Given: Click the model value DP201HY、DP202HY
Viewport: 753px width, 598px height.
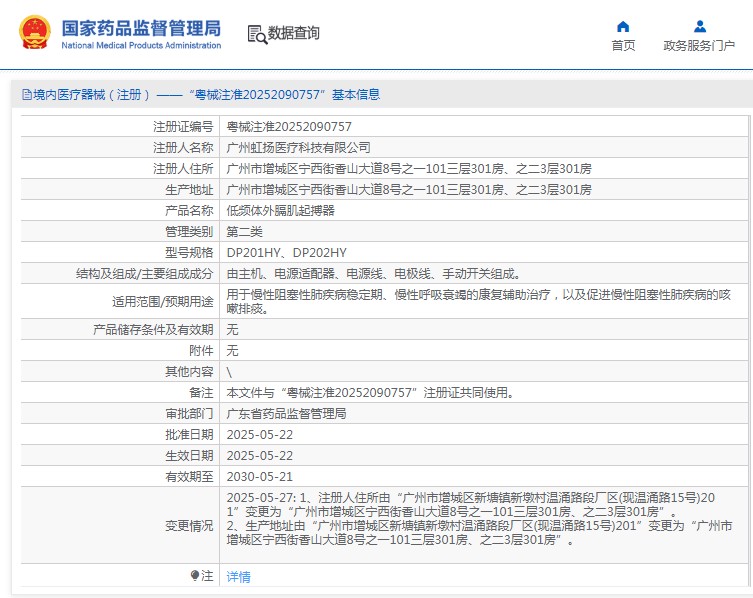Looking at the screenshot, I should coord(287,252).
